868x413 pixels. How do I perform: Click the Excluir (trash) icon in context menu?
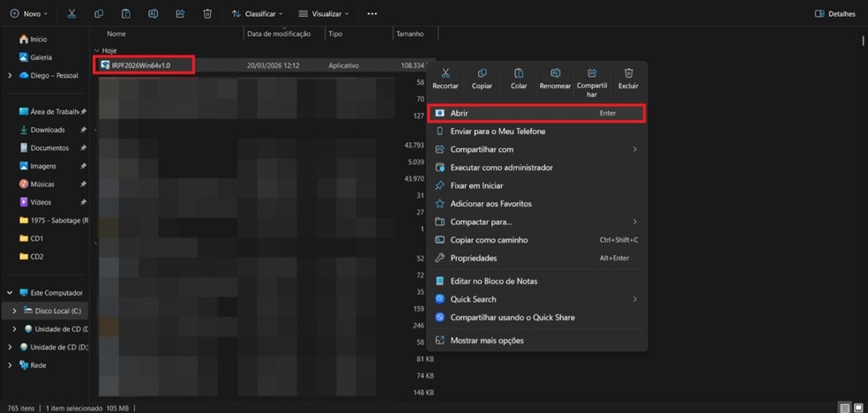(x=628, y=74)
